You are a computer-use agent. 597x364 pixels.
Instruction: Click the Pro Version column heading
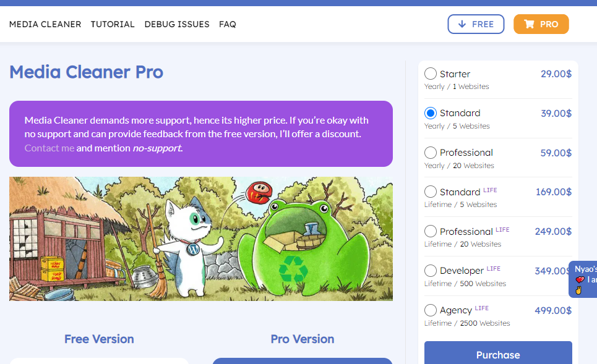click(302, 339)
